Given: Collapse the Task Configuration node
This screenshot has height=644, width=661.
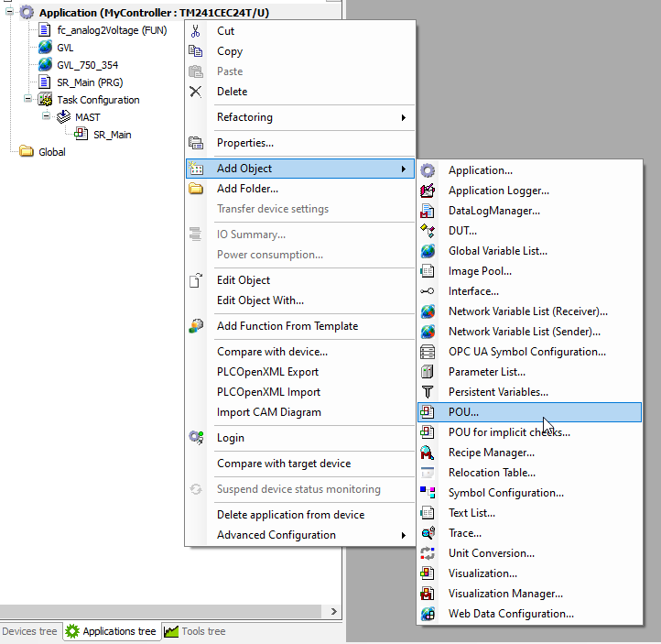Looking at the screenshot, I should tap(27, 99).
